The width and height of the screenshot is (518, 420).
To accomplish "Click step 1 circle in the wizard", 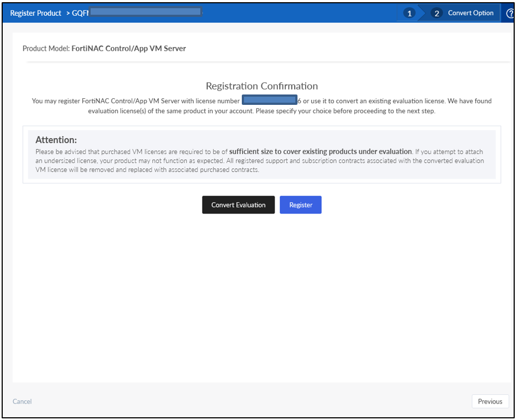I will [x=409, y=13].
